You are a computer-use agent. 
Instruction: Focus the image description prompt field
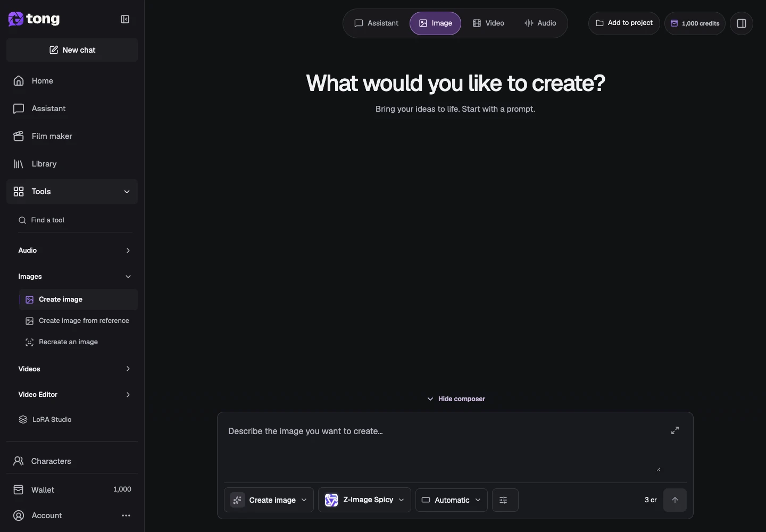444,447
